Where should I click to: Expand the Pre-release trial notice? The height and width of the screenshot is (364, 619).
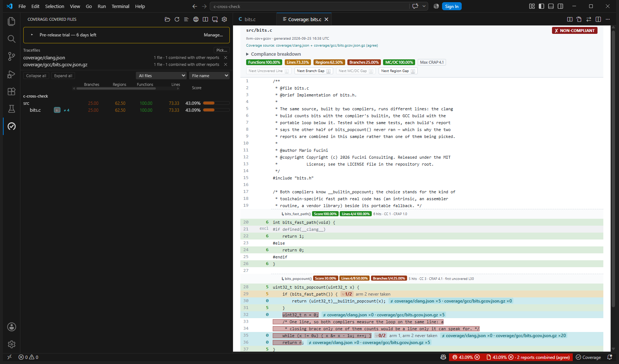[x=32, y=35]
